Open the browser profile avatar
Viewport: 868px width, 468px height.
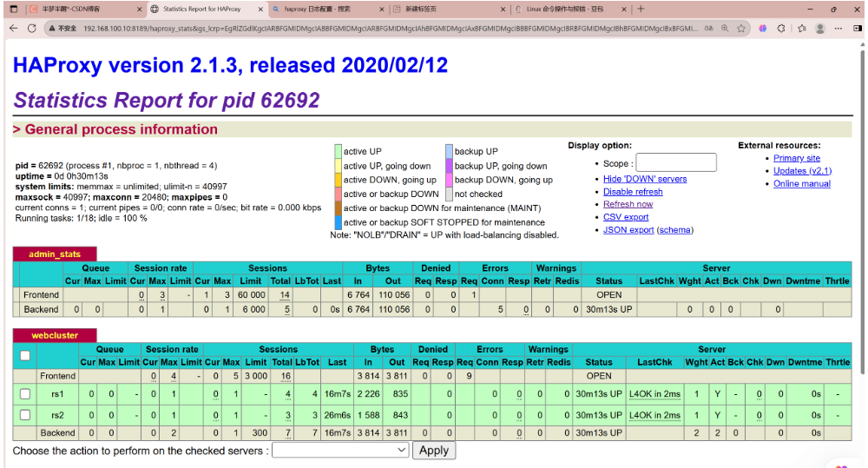[x=820, y=29]
